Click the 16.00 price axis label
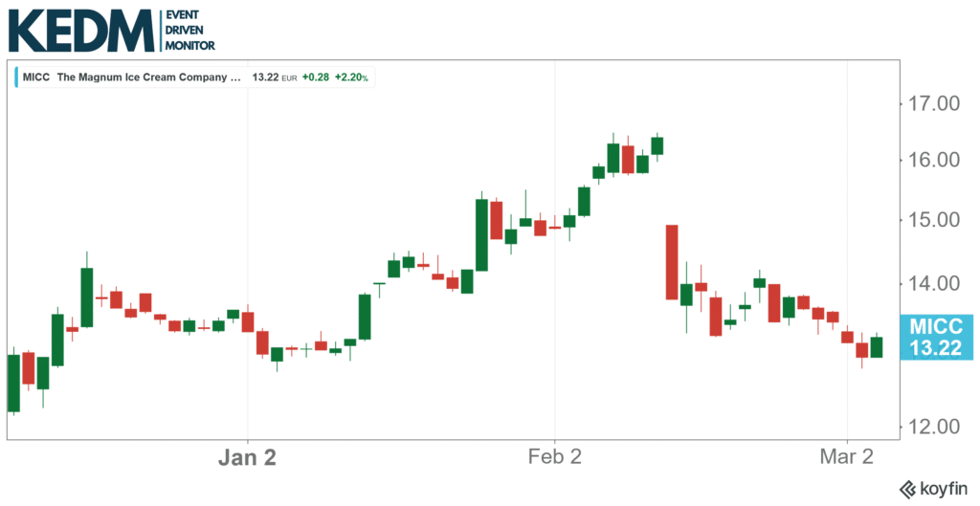980x506 pixels. coord(935,160)
